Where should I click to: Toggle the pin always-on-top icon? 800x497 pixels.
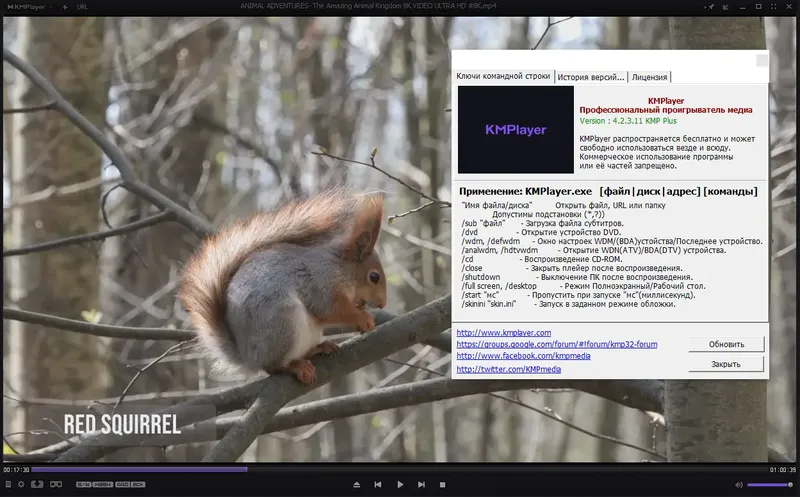[711, 7]
